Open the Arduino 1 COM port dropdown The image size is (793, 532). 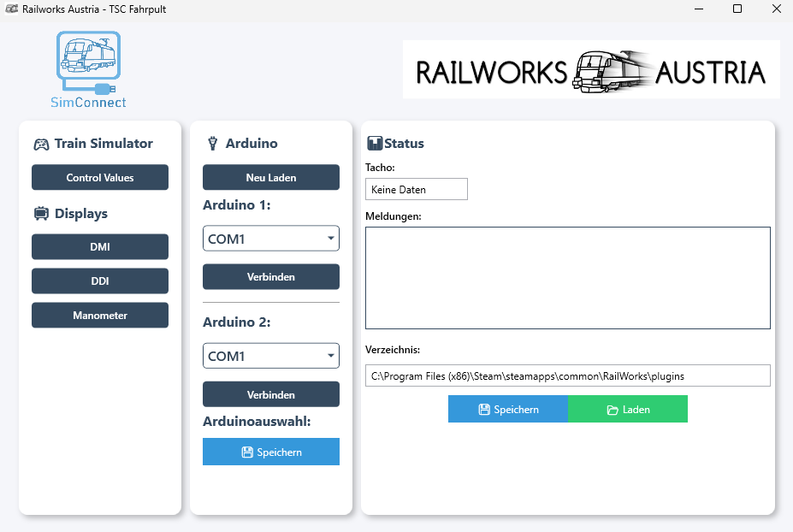(x=271, y=239)
